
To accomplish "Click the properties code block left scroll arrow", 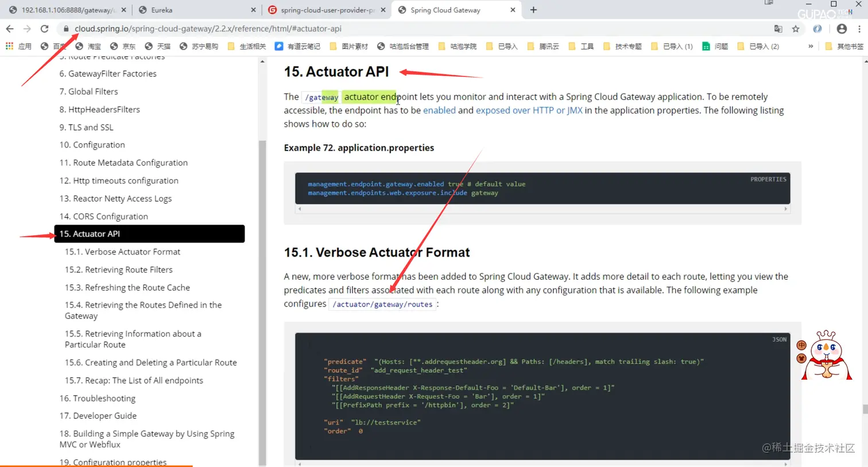I will pyautogui.click(x=300, y=209).
